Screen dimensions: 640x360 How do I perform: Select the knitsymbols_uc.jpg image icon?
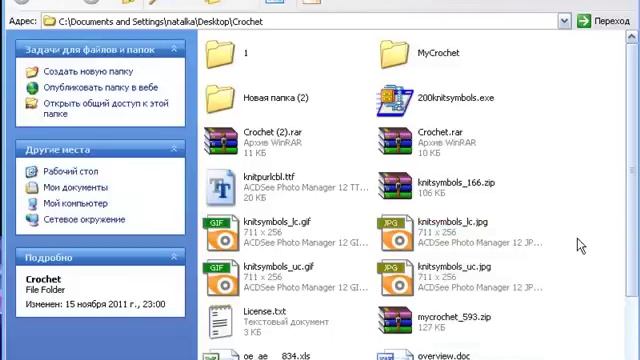(395, 278)
